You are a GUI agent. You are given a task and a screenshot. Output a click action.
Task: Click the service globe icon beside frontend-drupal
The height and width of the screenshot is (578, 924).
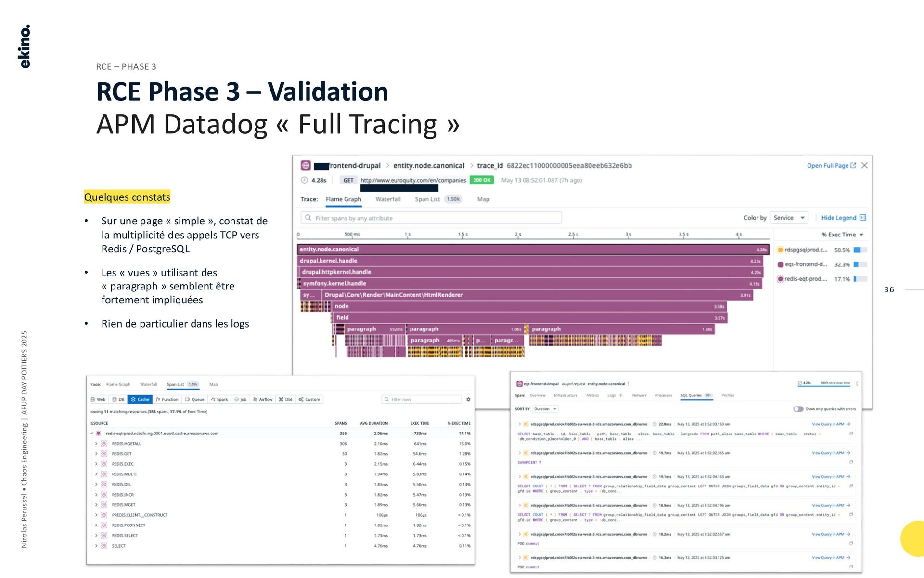[x=306, y=165]
